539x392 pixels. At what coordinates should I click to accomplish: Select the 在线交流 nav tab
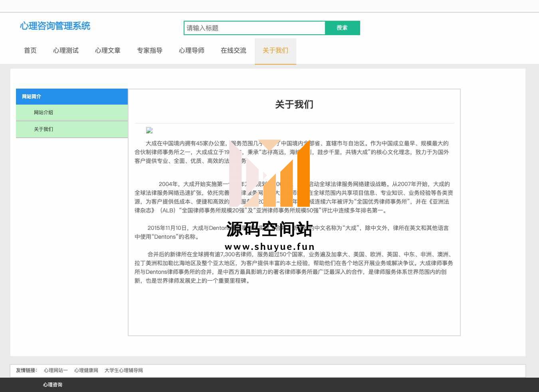[234, 51]
